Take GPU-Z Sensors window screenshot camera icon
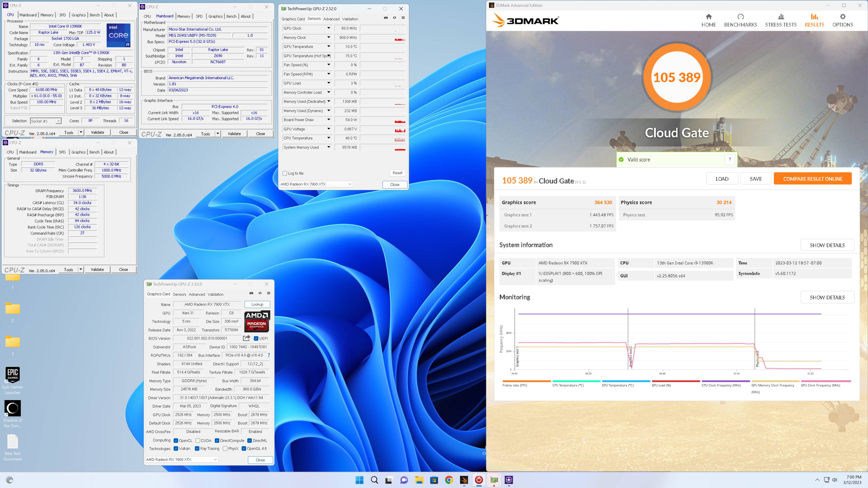 [x=386, y=18]
